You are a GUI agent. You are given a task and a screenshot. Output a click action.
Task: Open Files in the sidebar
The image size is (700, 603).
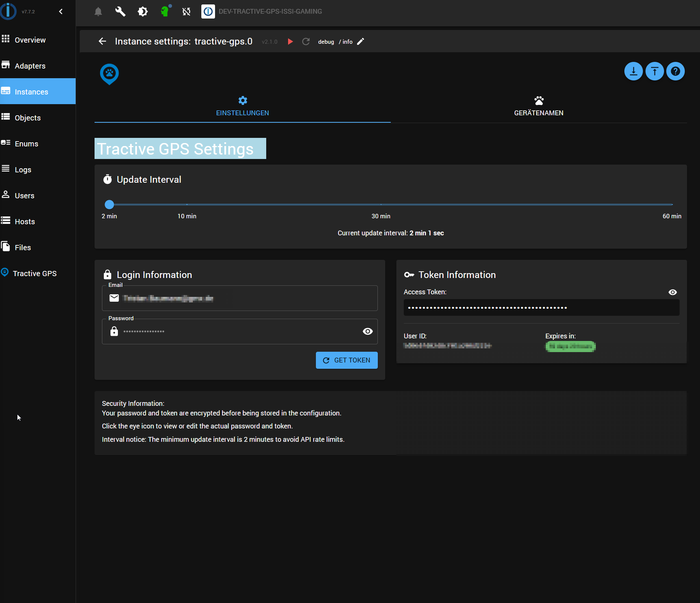(x=38, y=247)
